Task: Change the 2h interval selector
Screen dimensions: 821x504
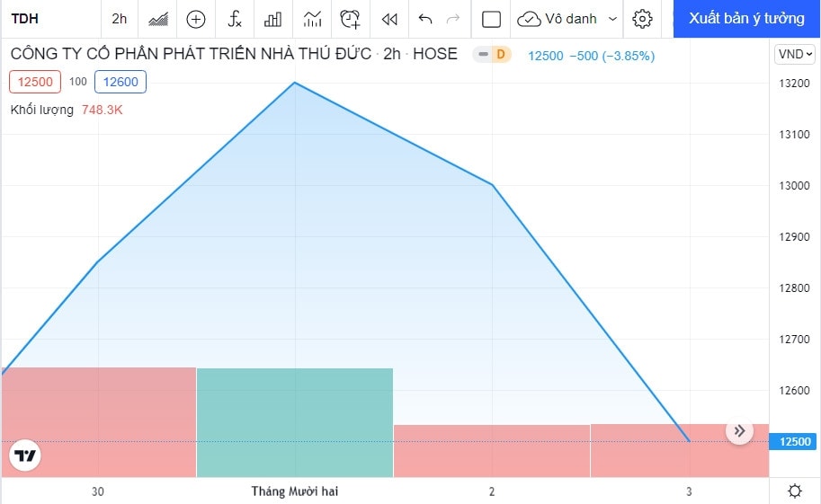Action: coord(120,20)
